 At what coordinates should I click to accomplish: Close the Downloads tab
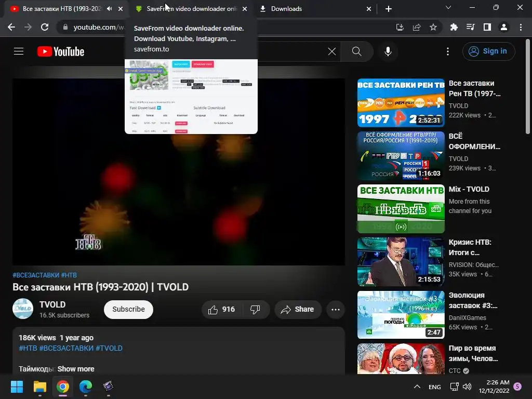click(369, 9)
